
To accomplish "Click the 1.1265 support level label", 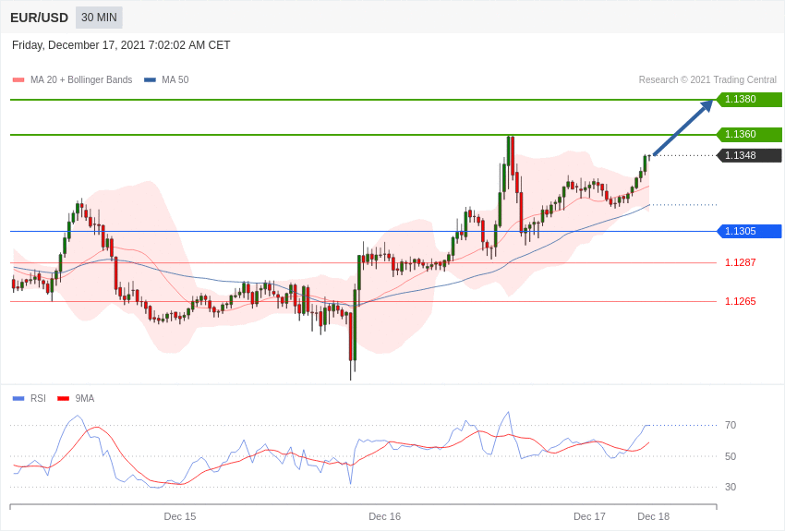I will click(x=741, y=301).
